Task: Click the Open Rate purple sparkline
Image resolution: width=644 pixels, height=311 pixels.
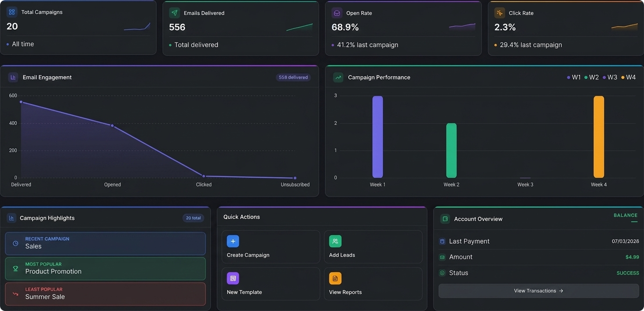Action: (462, 27)
